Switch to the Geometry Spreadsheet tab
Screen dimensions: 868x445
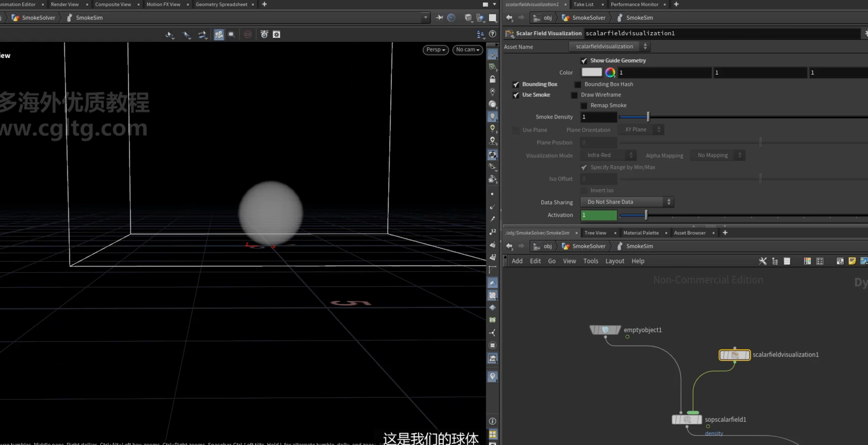[221, 4]
